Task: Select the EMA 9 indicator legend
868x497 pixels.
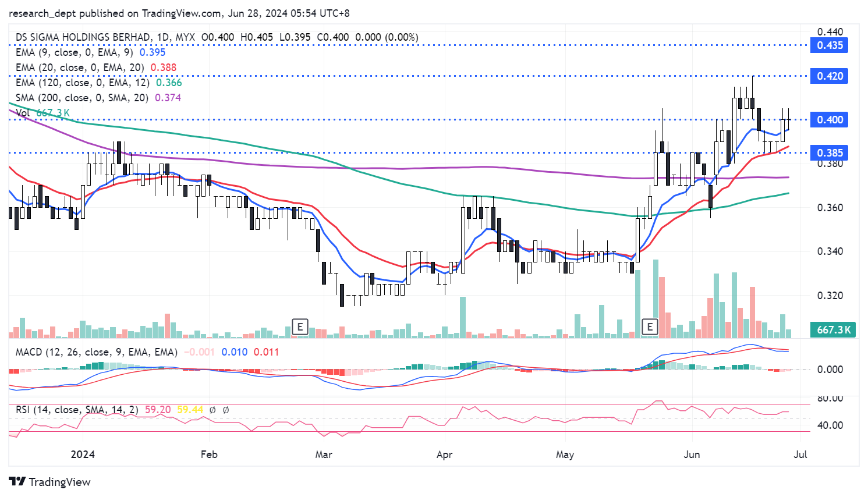Action: pos(74,52)
